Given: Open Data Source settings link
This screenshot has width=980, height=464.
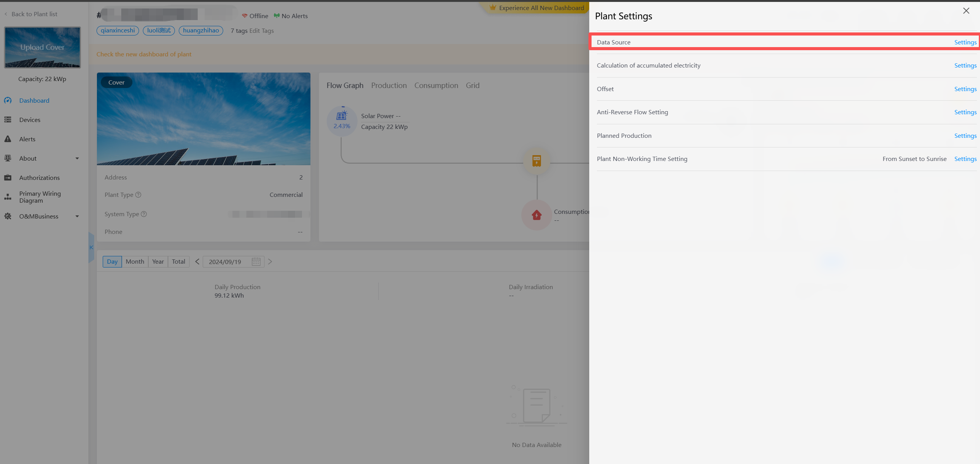Looking at the screenshot, I should tap(965, 42).
